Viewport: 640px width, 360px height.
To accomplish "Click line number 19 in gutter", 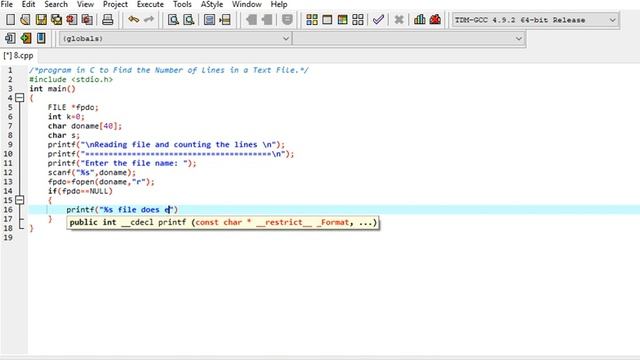I will tap(8, 238).
